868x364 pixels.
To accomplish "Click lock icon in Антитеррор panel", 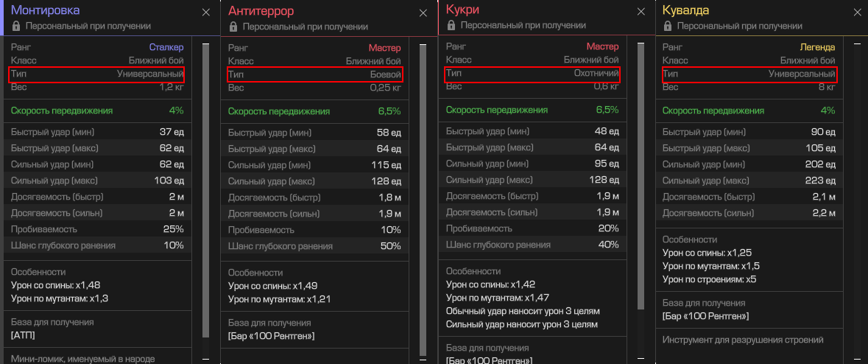I will 233,27.
